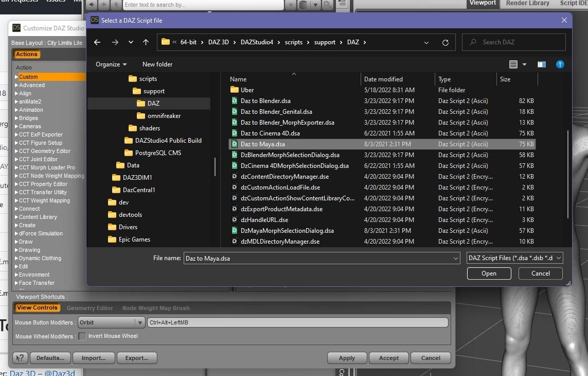Change view layout icon
Screen dimensions: 588x376
tap(513, 64)
